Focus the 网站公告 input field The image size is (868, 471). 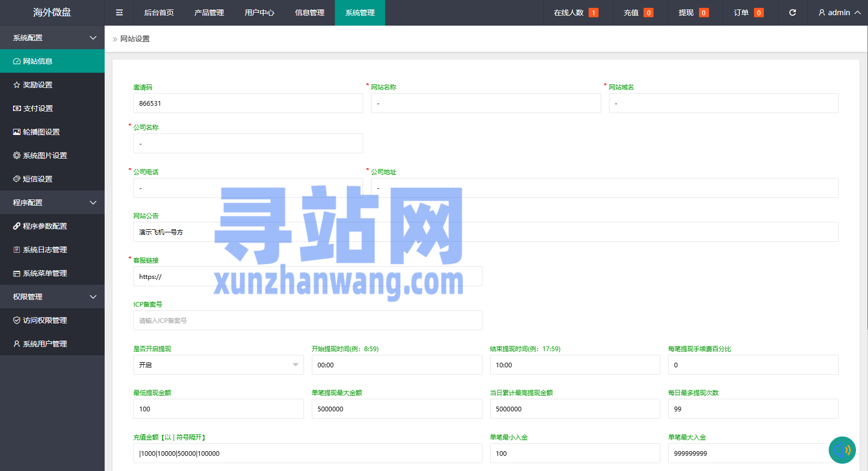pos(486,232)
